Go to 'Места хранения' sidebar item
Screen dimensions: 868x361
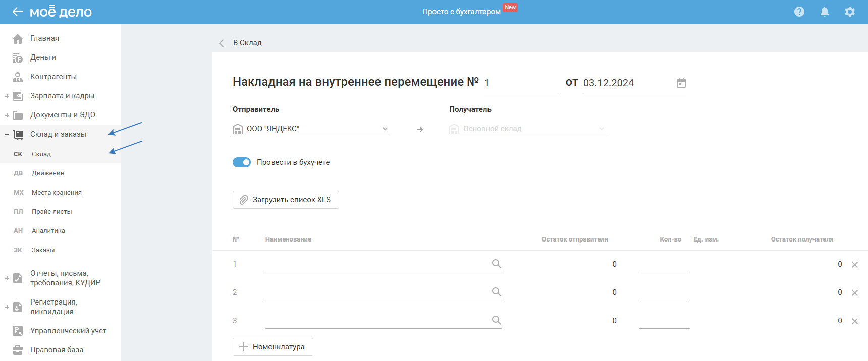point(57,193)
